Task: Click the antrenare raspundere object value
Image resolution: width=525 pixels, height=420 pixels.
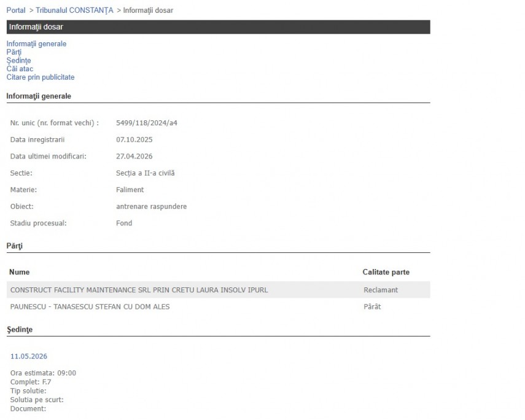Action: [x=151, y=206]
